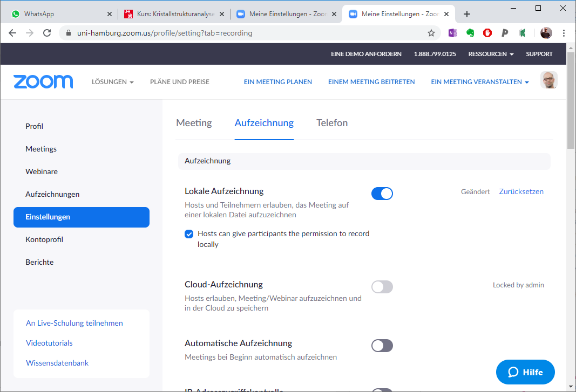
Task: Disable Lokale Aufzeichnung toggle
Action: coord(382,194)
